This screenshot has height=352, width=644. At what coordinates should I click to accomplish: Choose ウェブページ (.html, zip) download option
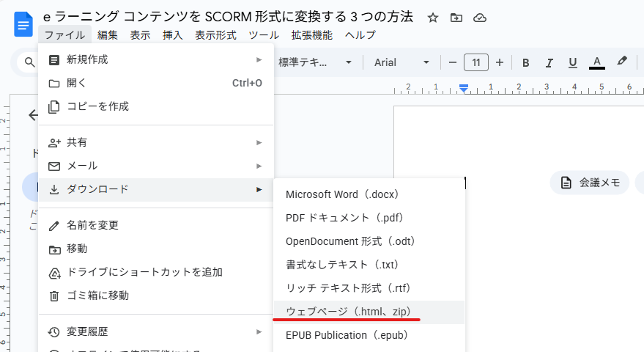[x=347, y=312]
